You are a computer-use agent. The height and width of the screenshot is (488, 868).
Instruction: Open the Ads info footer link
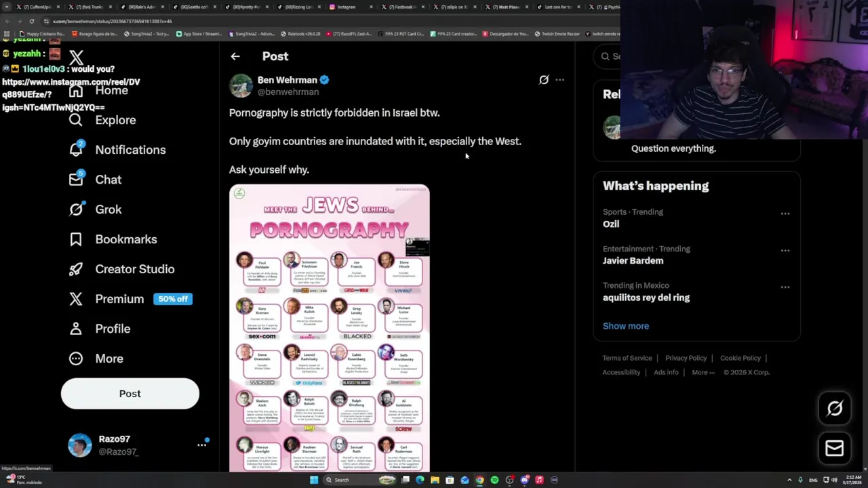[x=666, y=372]
